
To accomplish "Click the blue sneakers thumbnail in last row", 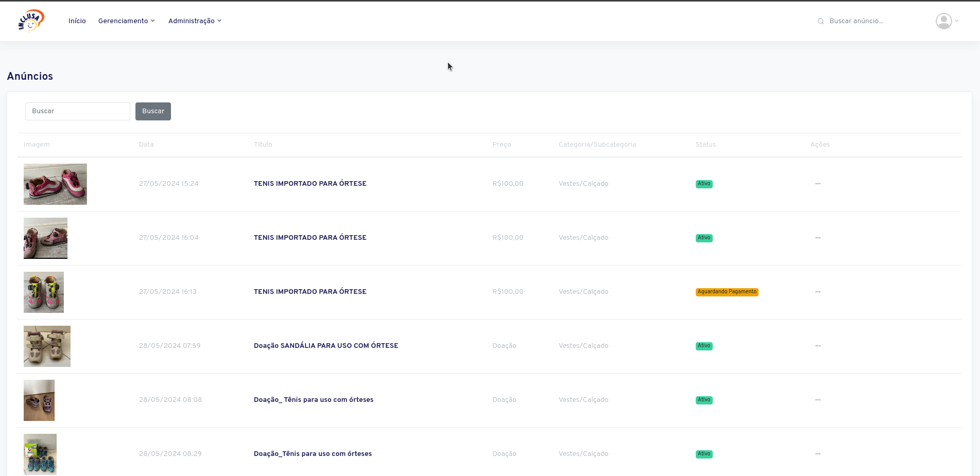I will 40,454.
